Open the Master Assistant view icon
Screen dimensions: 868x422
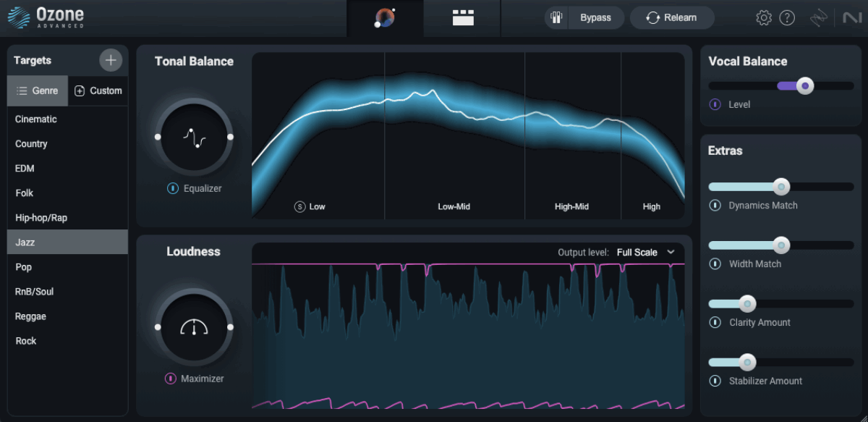tap(385, 18)
